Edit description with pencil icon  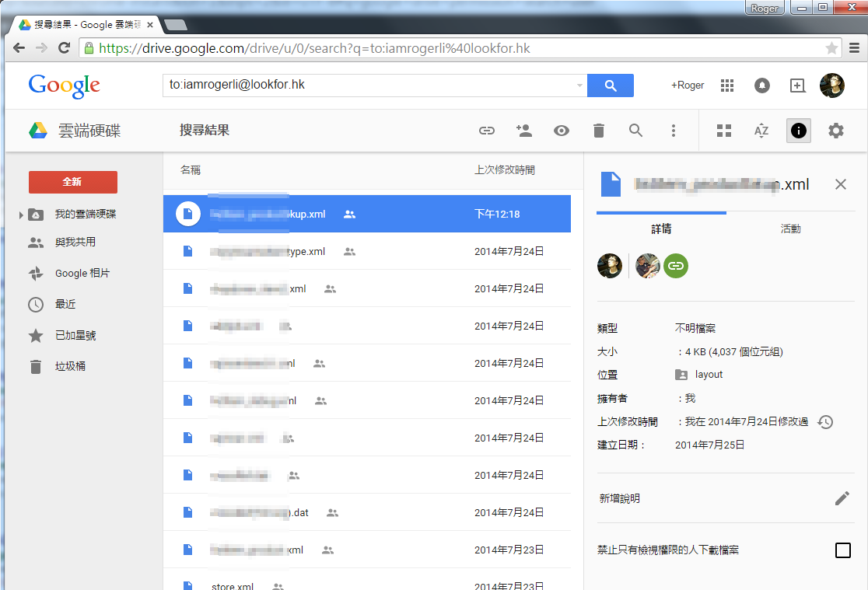pos(842,498)
